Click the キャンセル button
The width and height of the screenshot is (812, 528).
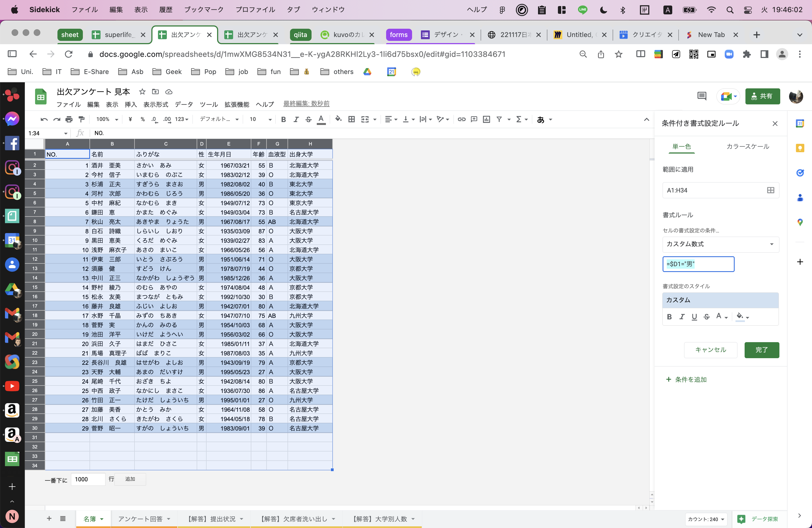tap(710, 350)
